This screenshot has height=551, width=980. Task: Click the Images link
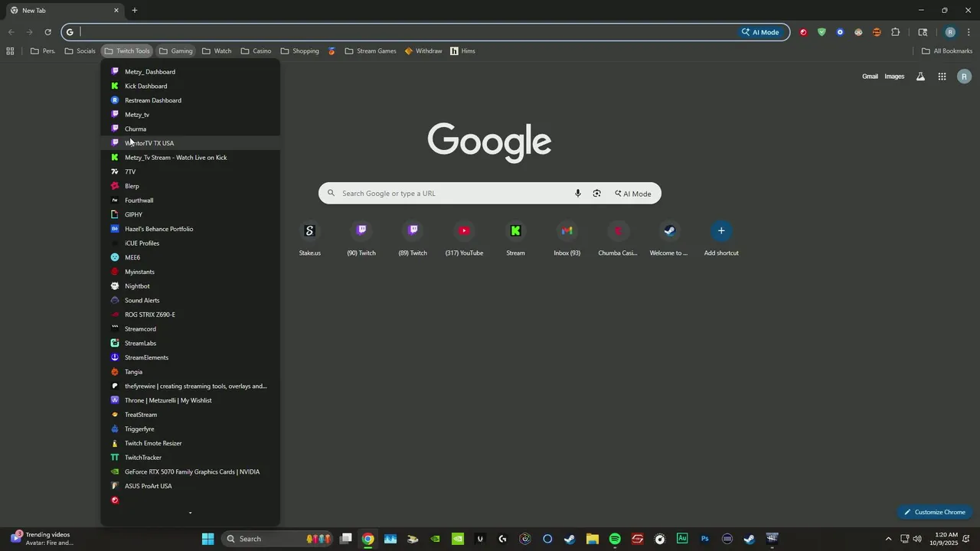click(x=894, y=77)
